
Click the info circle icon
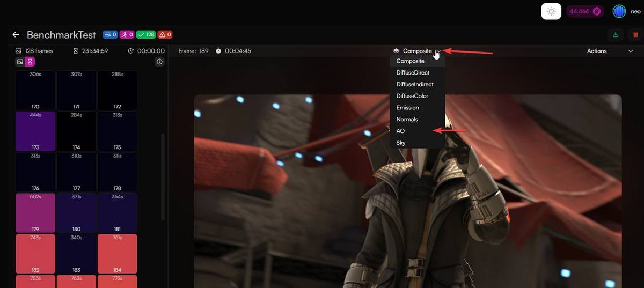tap(159, 62)
